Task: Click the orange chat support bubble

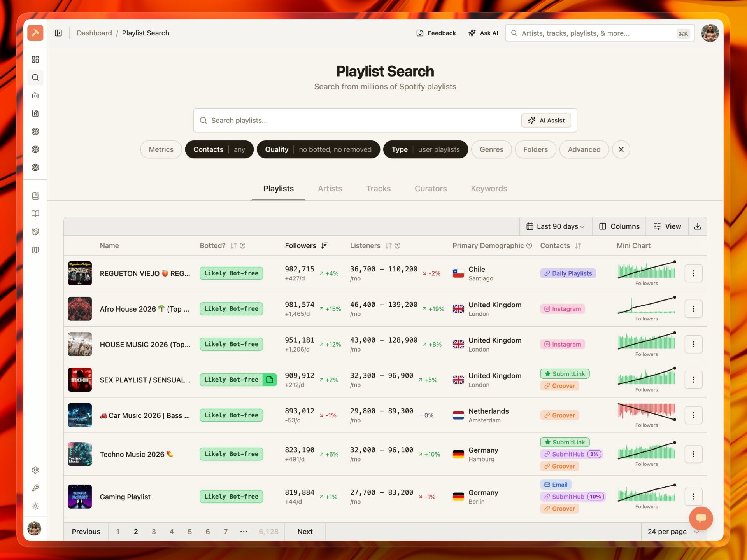Action: (x=701, y=518)
